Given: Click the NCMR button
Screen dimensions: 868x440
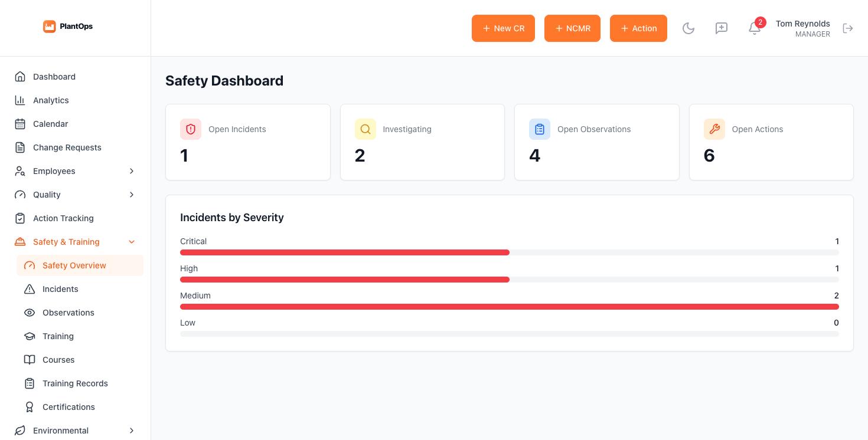Looking at the screenshot, I should coord(572,28).
